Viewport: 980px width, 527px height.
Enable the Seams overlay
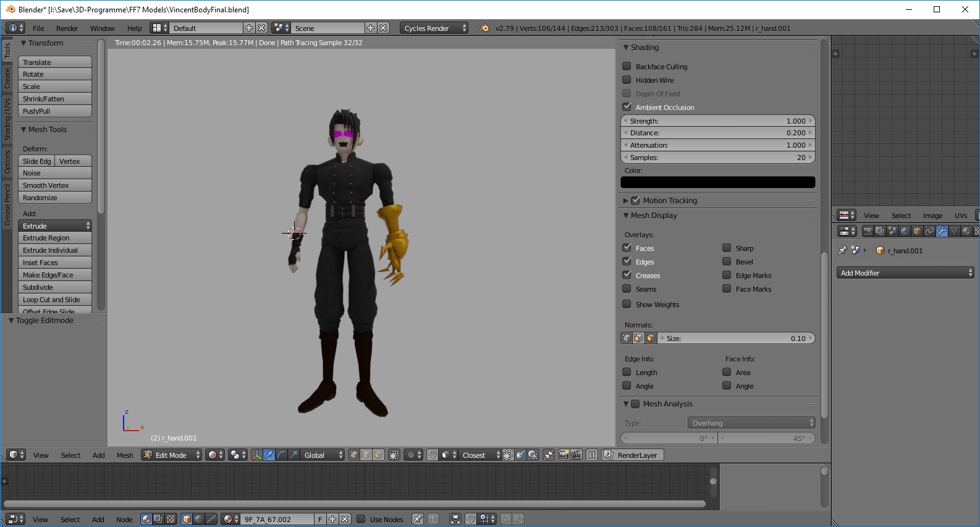tap(627, 289)
